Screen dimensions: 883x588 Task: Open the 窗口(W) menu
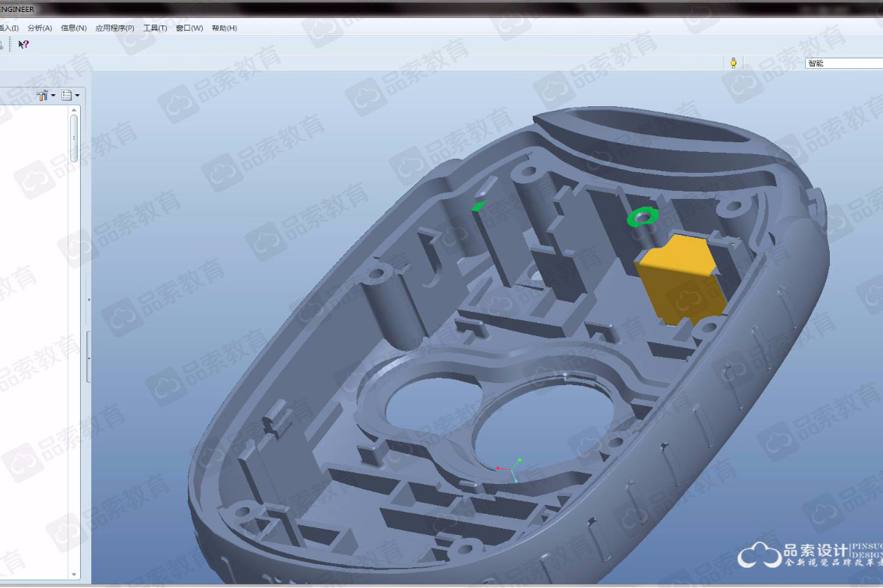[x=189, y=28]
